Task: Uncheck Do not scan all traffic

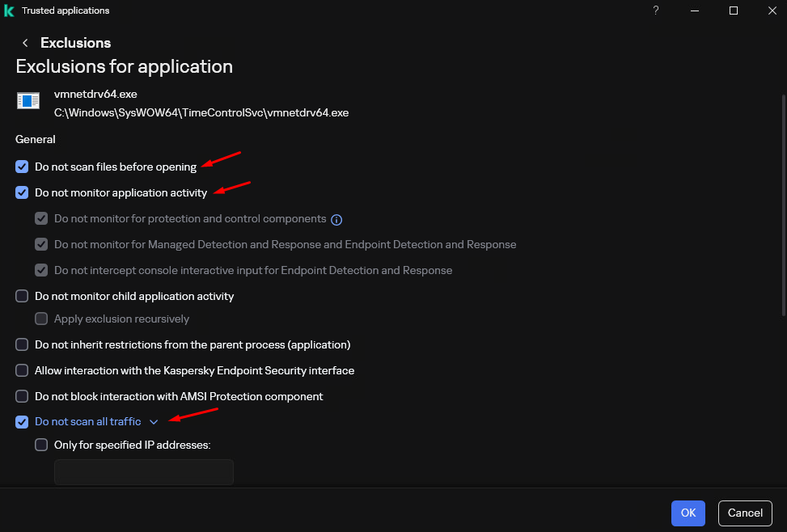Action: click(x=21, y=421)
